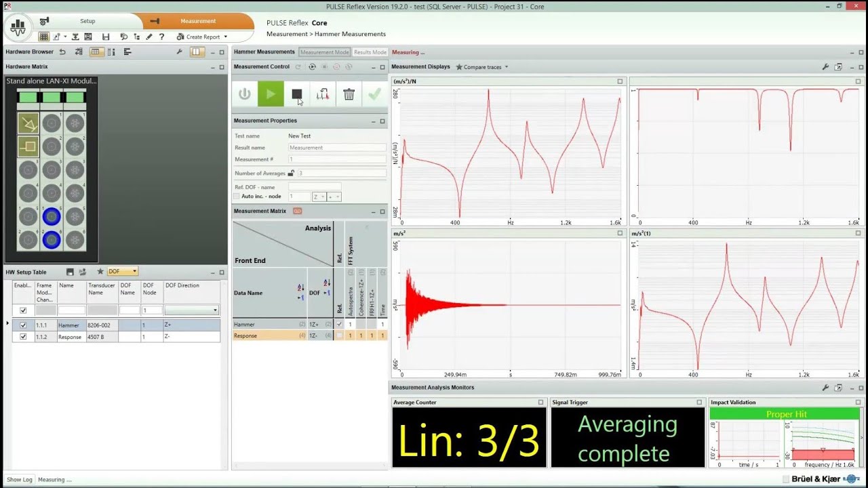Screen dimensions: 868x488
Task: Click Show Log in status bar
Action: pos(20,479)
